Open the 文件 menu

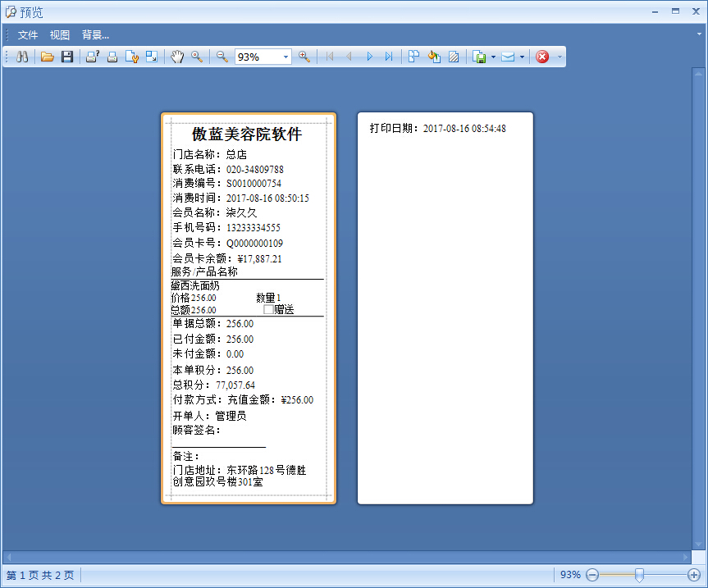[28, 34]
